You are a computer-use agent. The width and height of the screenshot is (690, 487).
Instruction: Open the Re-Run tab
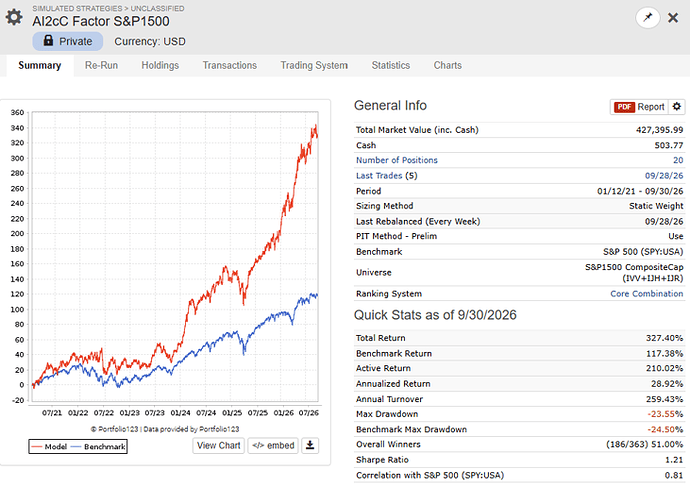point(101,66)
